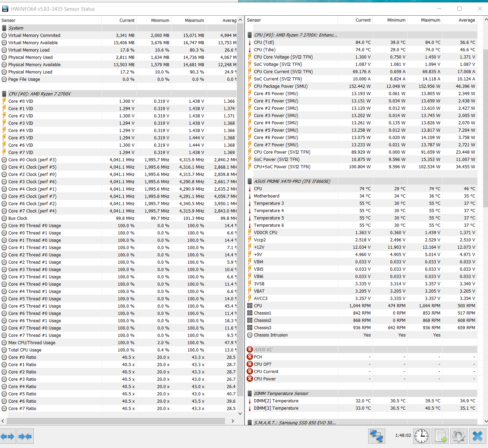Select the Physical Memory Load row

tap(118, 72)
